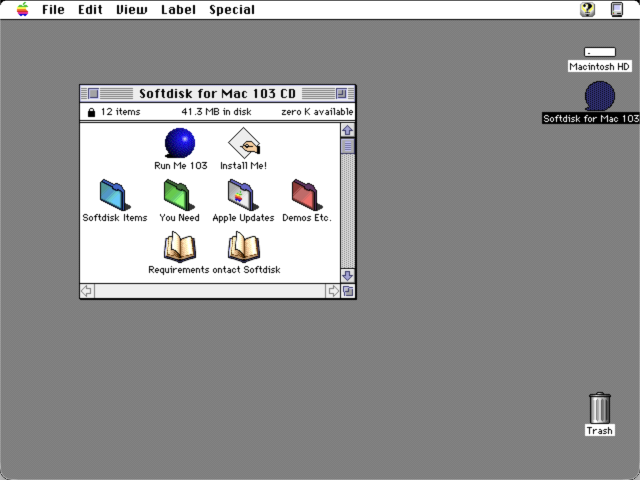This screenshot has height=480, width=640.
Task: Click the "Run Me 103" label
Action: (x=180, y=166)
